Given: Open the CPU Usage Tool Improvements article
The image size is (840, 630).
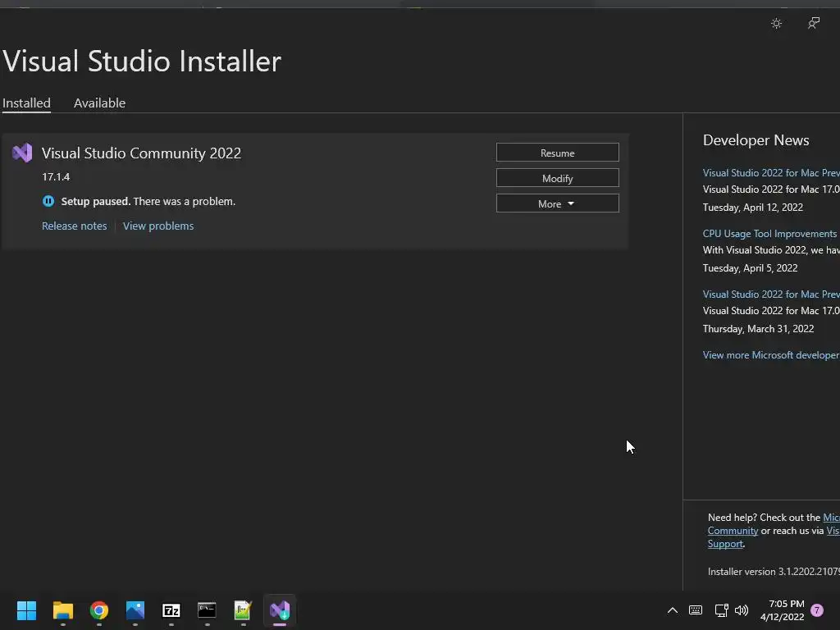Looking at the screenshot, I should (769, 234).
